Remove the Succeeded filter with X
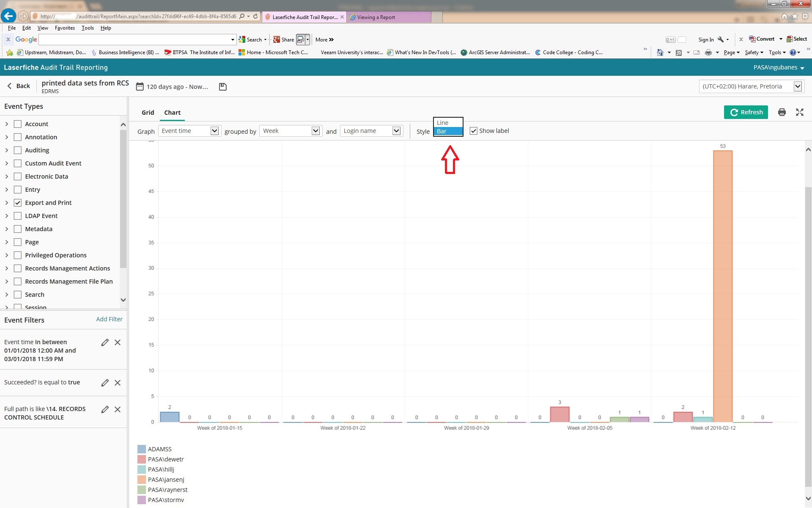The height and width of the screenshot is (508, 812). click(118, 383)
